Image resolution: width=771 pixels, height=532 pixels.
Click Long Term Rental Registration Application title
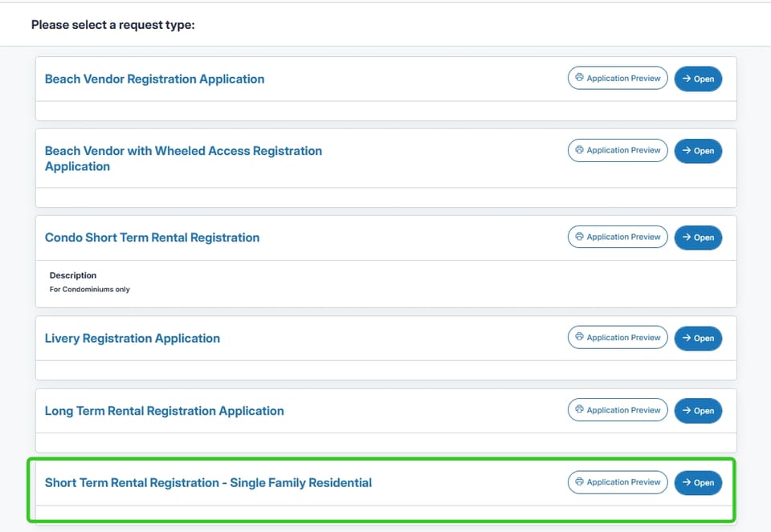164,411
